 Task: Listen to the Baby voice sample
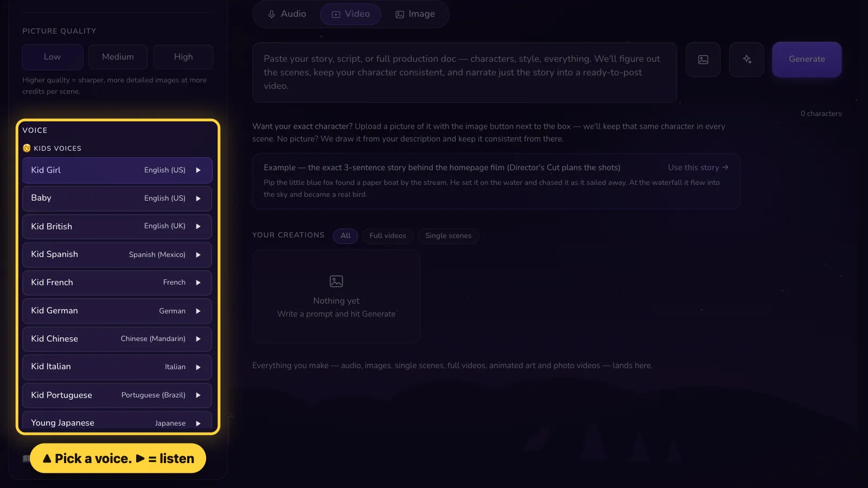[198, 198]
